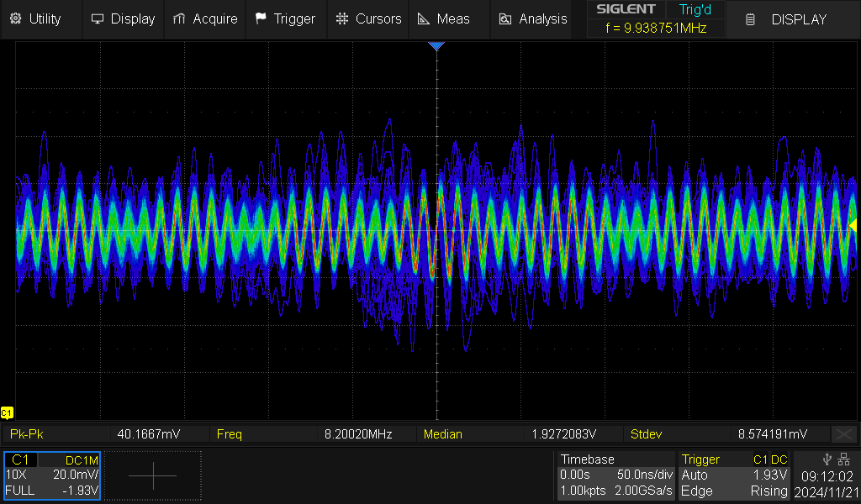Click the Trig'd trigger status indicator

coord(695,9)
